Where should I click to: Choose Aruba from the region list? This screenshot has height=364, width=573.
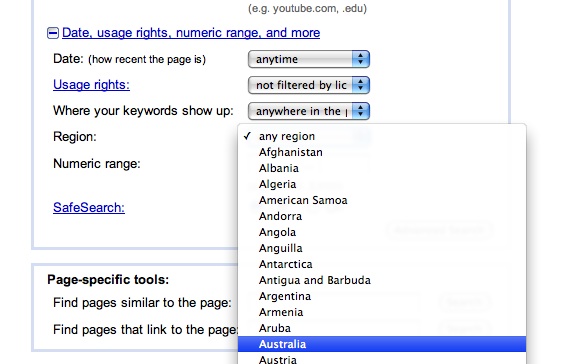coord(382,328)
